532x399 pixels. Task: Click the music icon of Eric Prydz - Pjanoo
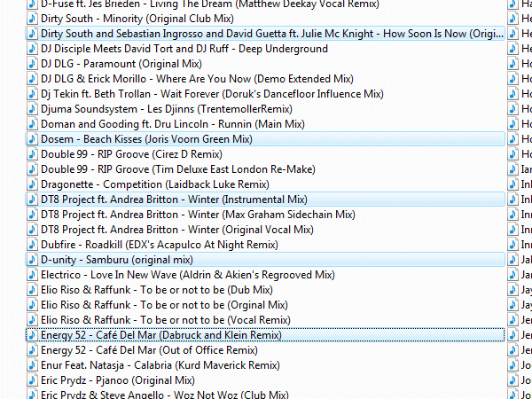point(32,380)
